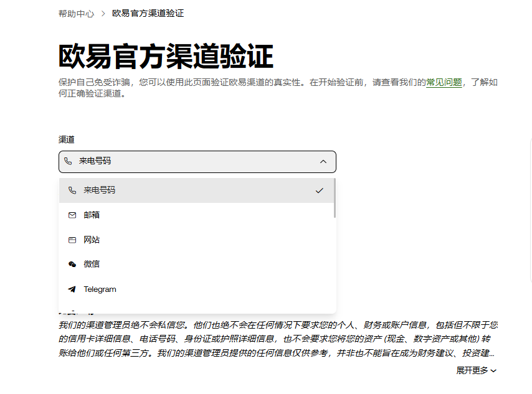This screenshot has height=394, width=532.
Task: Click the phone icon in the selected combo box
Action: (x=68, y=161)
